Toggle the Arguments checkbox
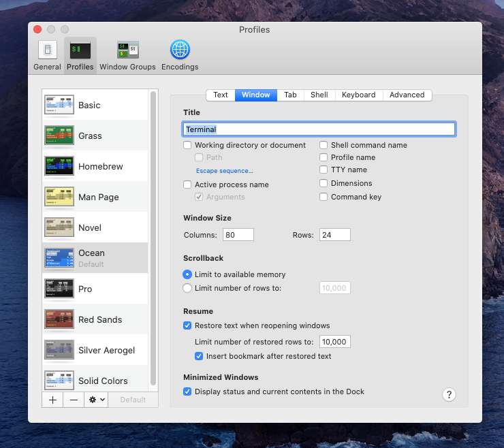This screenshot has height=448, width=504. pos(199,197)
